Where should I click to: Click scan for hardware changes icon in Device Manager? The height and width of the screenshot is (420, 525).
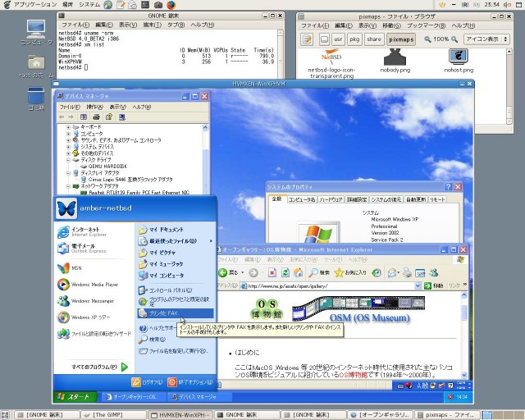pos(122,116)
